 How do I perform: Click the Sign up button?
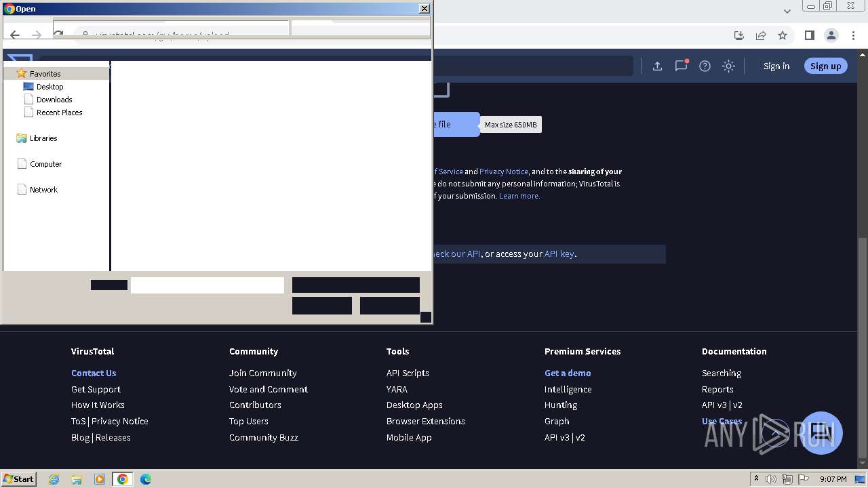pos(825,66)
